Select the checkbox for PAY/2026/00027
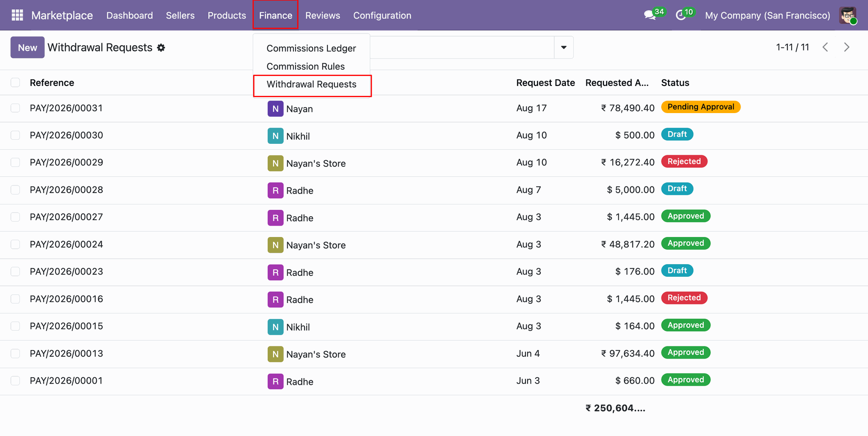Screen dimensions: 868x436 [15, 217]
